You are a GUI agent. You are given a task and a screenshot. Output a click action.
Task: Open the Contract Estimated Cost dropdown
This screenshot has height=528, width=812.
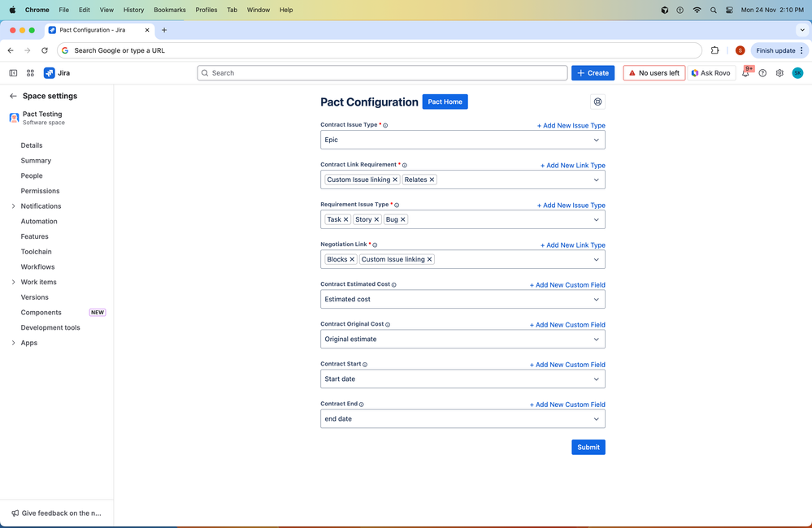tap(462, 299)
